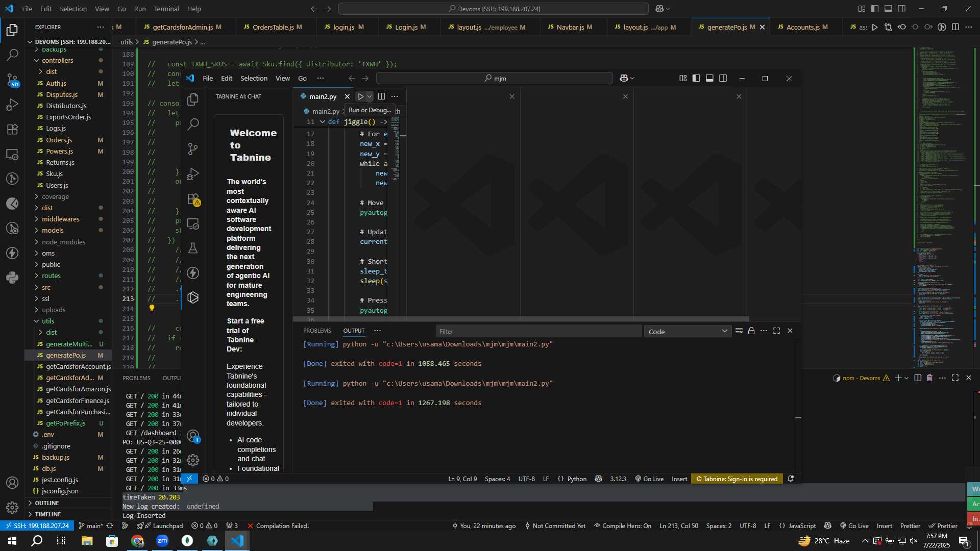Collapse the controllers folder
Image resolution: width=980 pixels, height=551 pixels.
57,60
